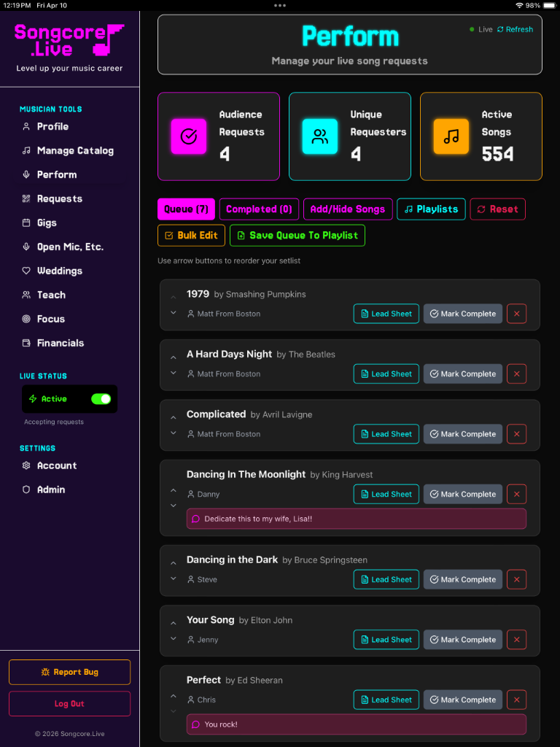Remove Your Song with the red X
The image size is (560, 747).
(x=517, y=639)
